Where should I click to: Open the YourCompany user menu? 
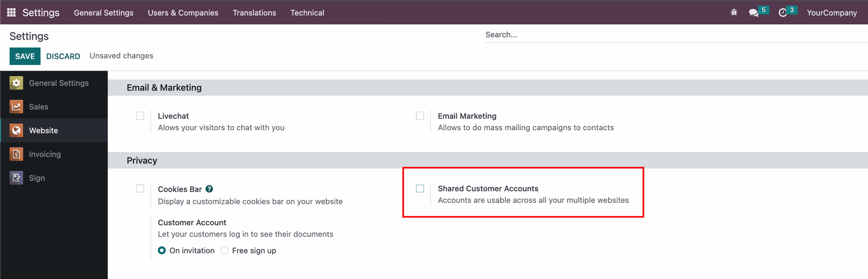pyautogui.click(x=831, y=13)
